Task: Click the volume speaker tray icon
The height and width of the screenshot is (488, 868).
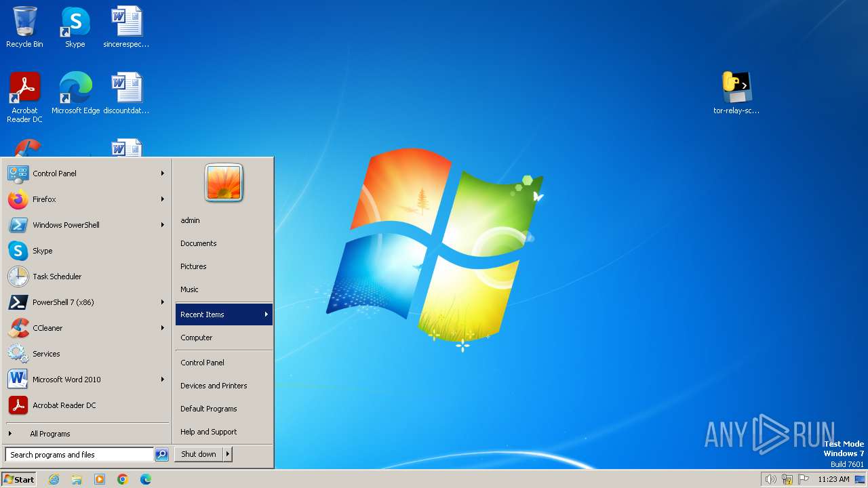Action: pyautogui.click(x=770, y=479)
